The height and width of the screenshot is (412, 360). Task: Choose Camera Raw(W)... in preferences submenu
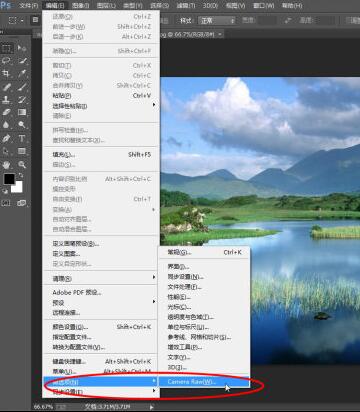pos(204,382)
